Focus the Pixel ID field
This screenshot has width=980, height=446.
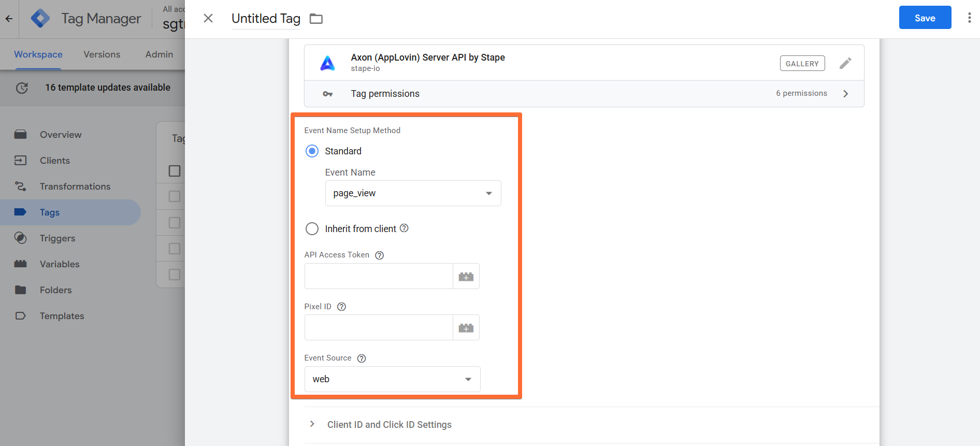pos(379,327)
